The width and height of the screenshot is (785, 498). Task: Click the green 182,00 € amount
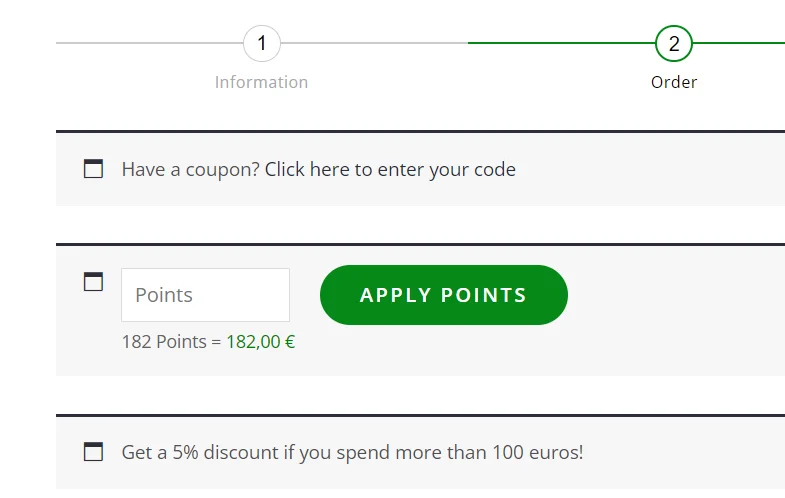[x=261, y=342]
